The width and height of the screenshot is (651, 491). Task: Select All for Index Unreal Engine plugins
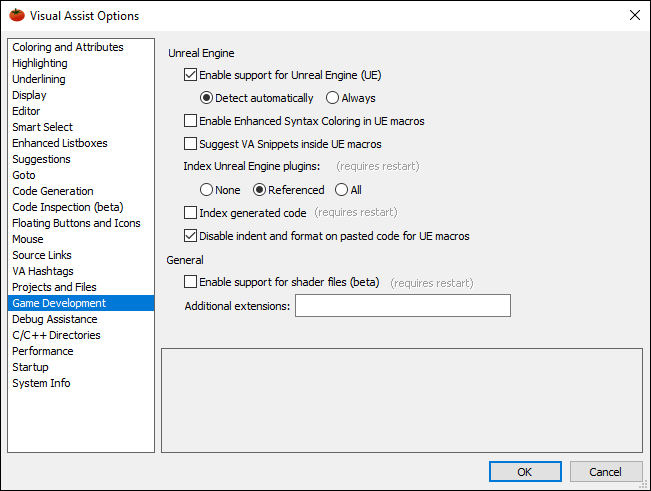(342, 190)
